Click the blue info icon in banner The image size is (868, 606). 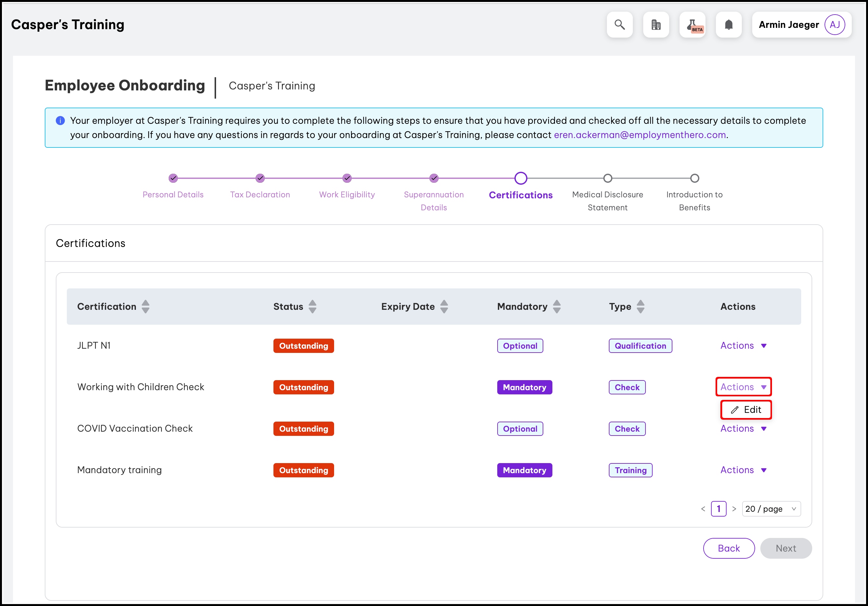coord(60,121)
